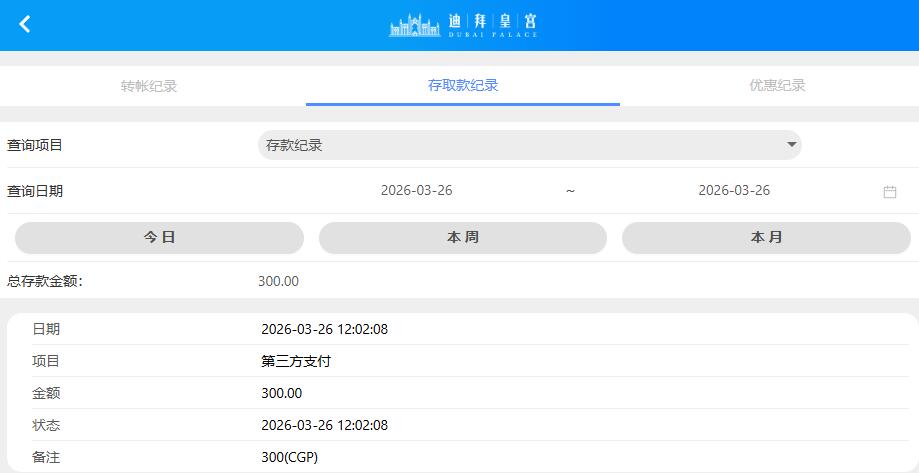The width and height of the screenshot is (919, 473).
Task: Click the start date 2026-03-26 field
Action: [x=416, y=191]
